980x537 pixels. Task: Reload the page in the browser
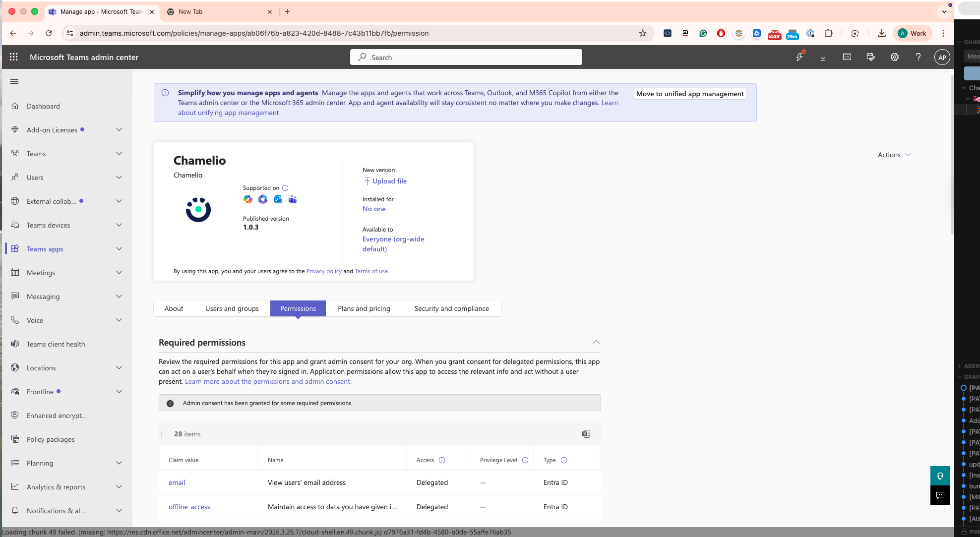point(49,33)
